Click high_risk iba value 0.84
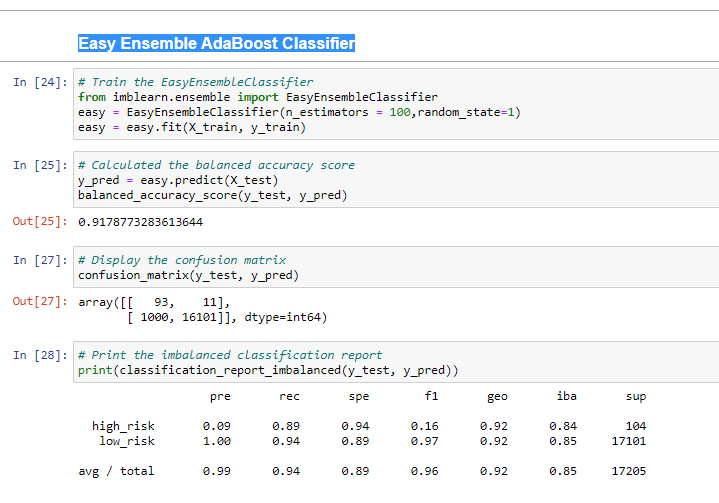Viewport: 719px width, 503px height. [563, 426]
